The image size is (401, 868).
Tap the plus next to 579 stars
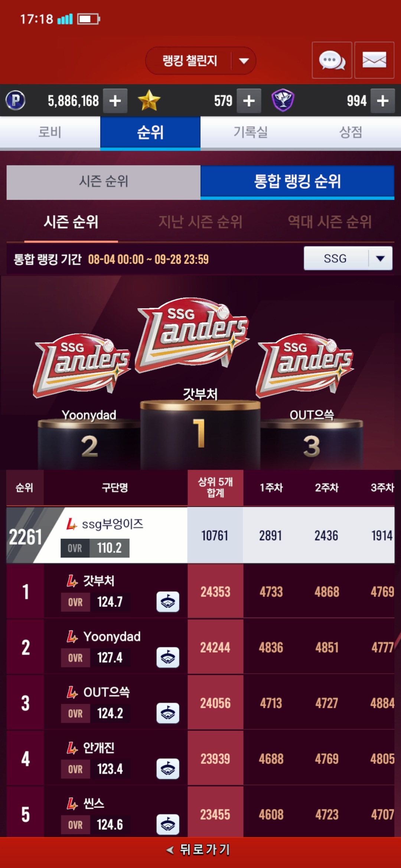(x=249, y=101)
